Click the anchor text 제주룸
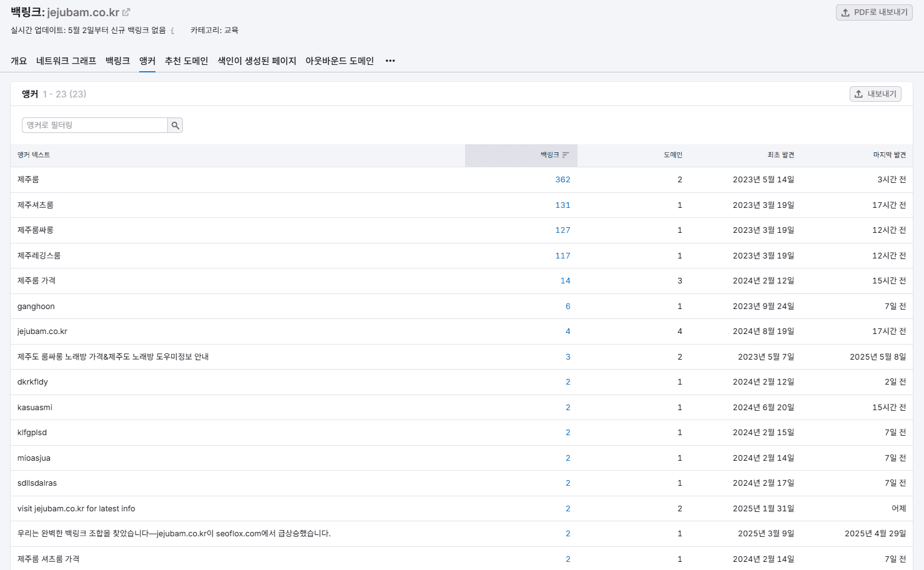Viewport: 924px width, 570px height. [x=28, y=180]
